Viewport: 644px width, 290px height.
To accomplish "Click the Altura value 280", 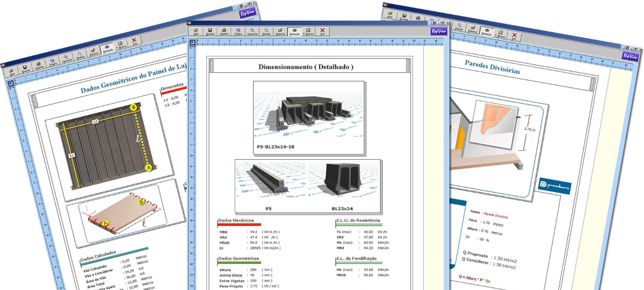I will click(253, 270).
